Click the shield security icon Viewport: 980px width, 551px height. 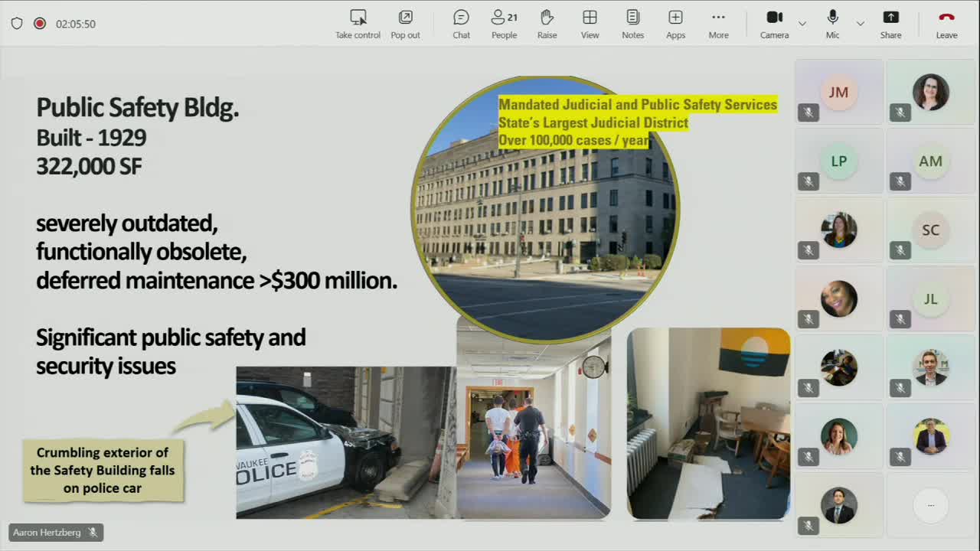click(x=17, y=24)
